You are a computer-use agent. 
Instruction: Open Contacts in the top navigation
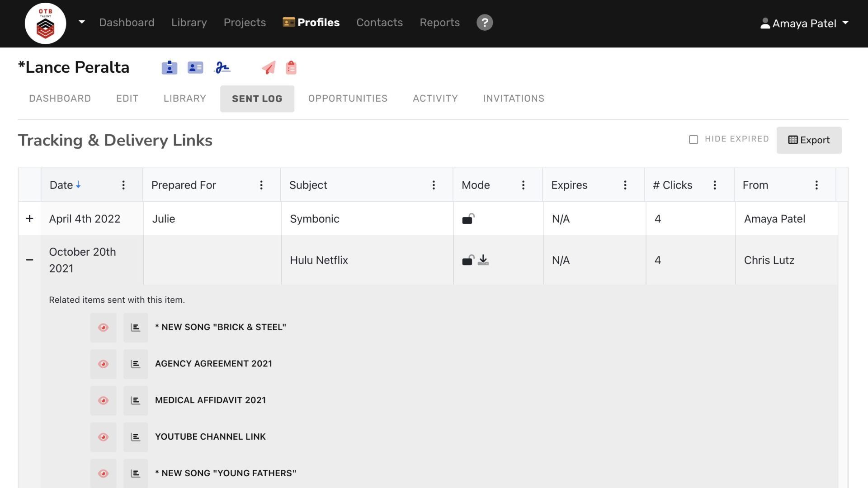[379, 23]
